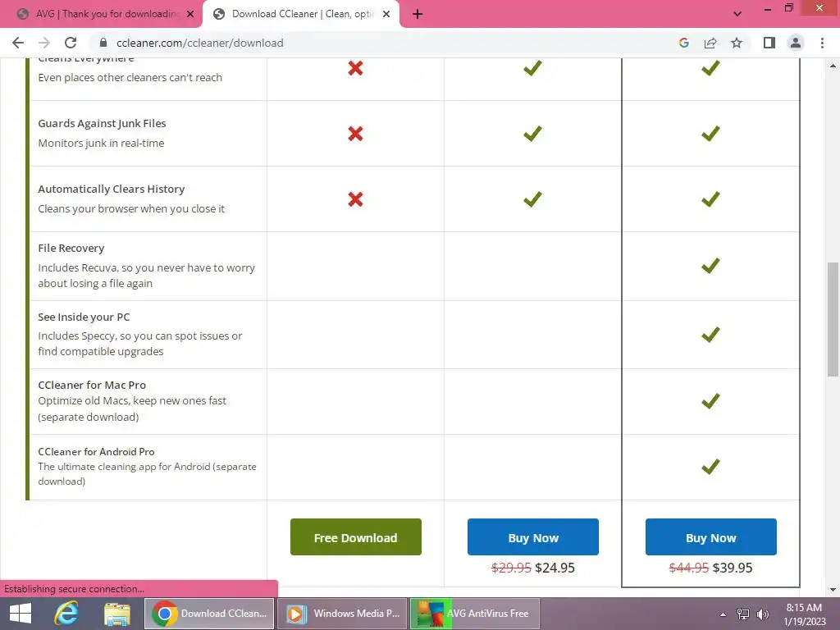The width and height of the screenshot is (840, 630).
Task: Click the Free Download button
Action: tap(356, 536)
